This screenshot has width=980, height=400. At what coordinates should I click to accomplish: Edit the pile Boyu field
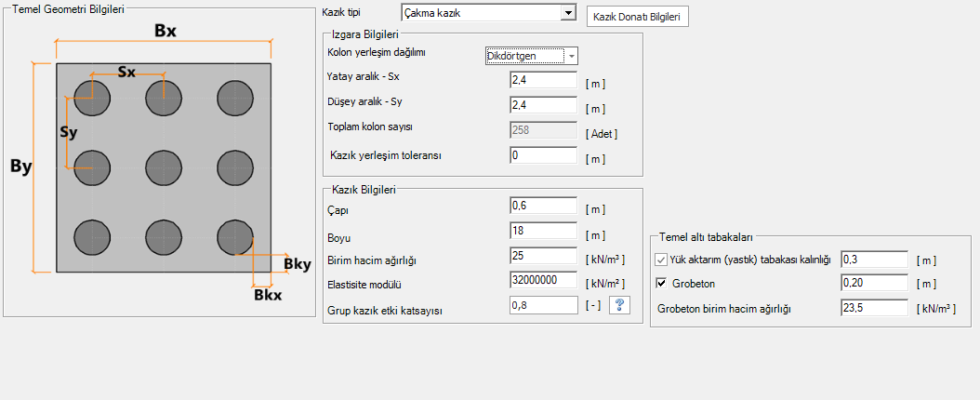click(x=543, y=231)
